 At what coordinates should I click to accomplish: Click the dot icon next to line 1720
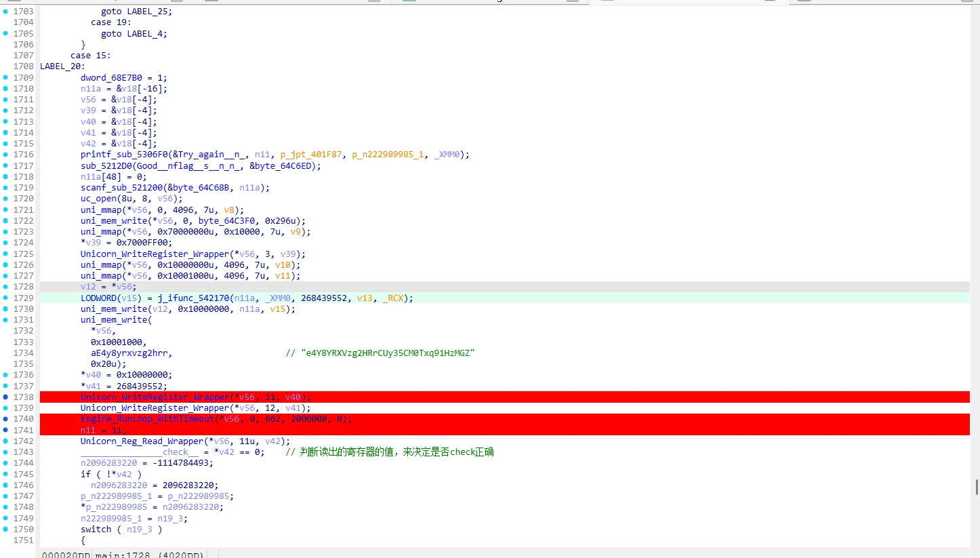tap(6, 198)
